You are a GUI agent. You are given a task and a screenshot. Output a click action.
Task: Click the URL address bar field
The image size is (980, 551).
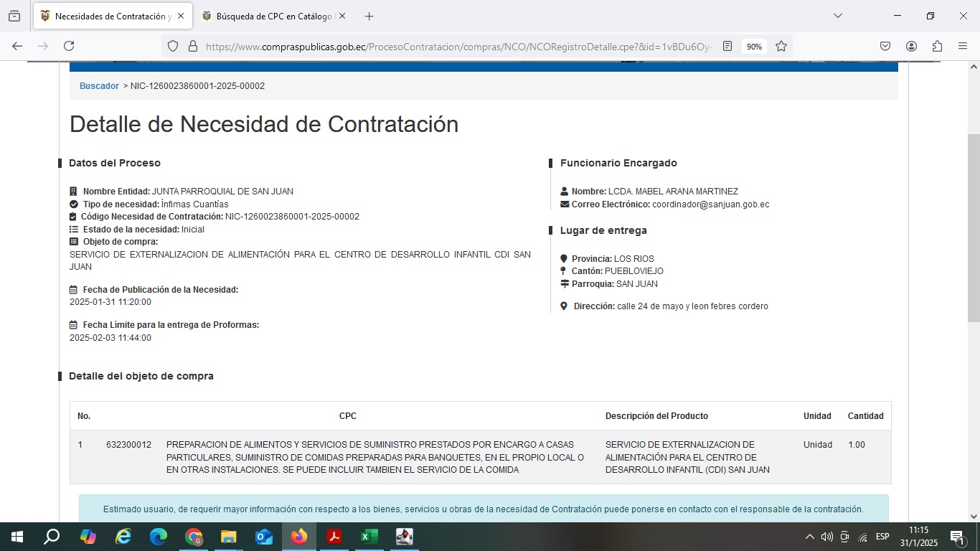(459, 46)
